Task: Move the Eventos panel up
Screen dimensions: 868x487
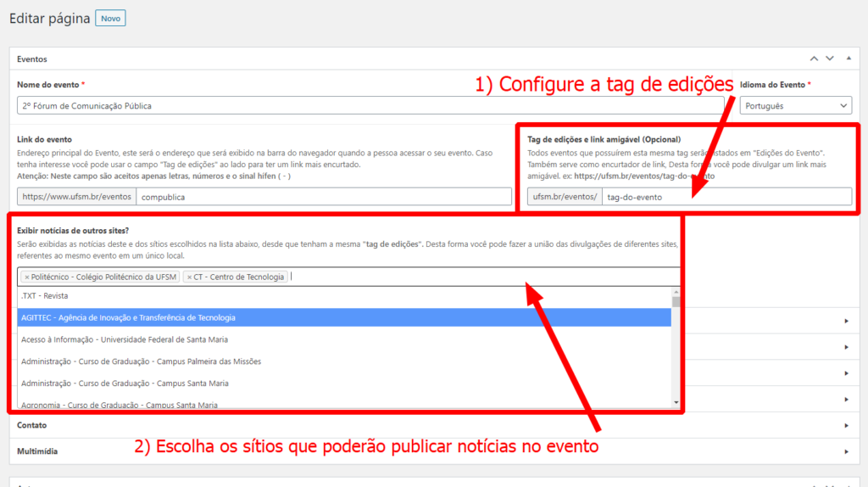Action: [x=814, y=59]
